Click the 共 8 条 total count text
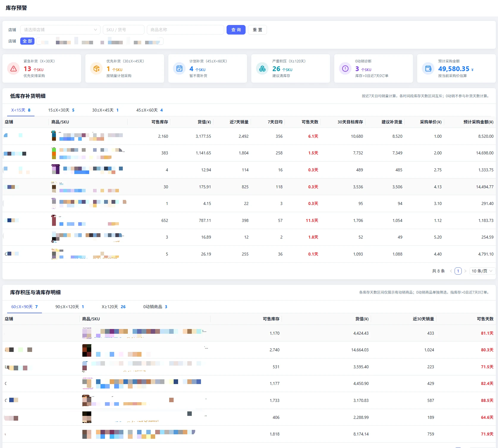 pos(439,271)
